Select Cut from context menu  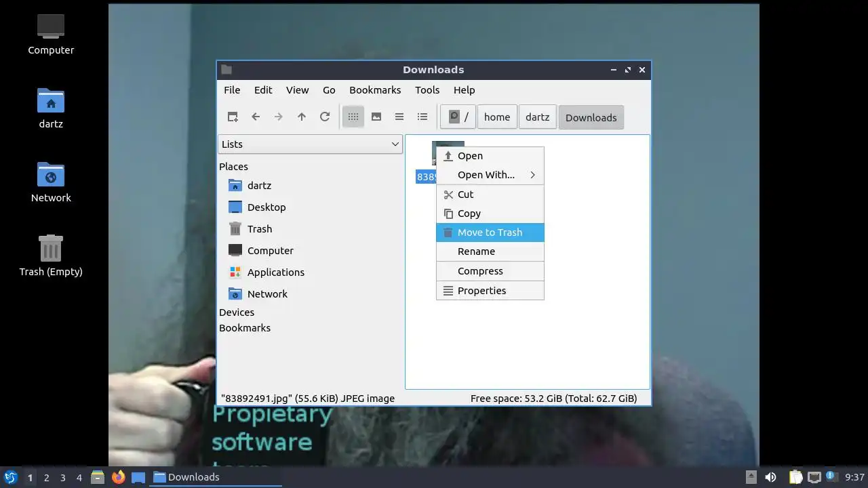490,195
